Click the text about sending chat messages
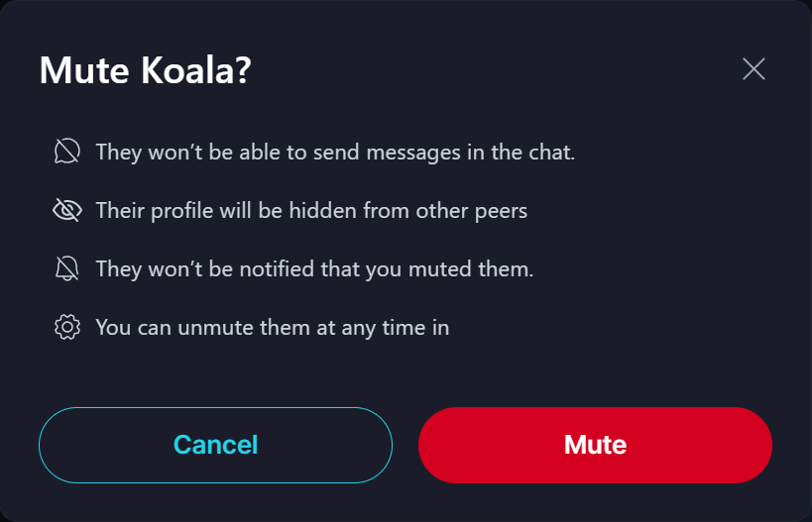The width and height of the screenshot is (812, 522). [335, 153]
